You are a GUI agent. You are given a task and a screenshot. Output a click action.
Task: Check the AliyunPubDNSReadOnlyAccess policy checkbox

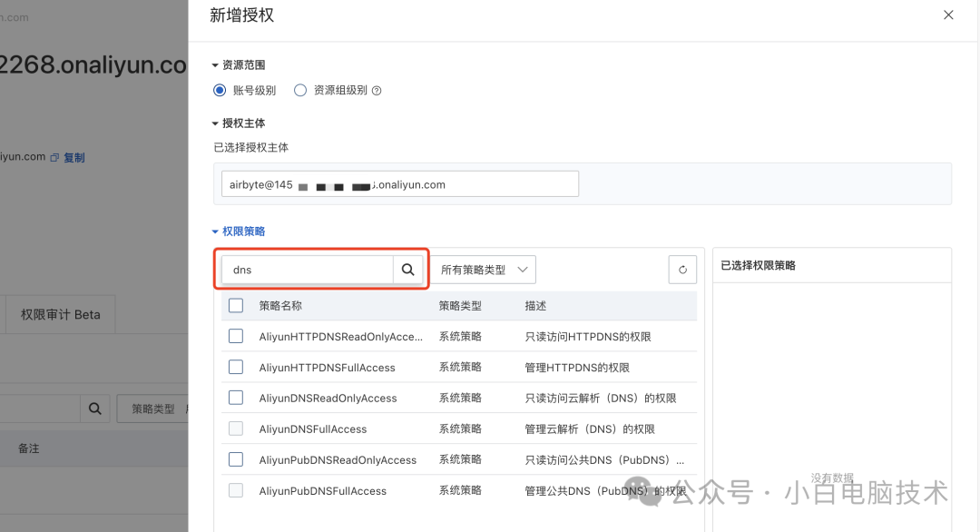point(236,459)
